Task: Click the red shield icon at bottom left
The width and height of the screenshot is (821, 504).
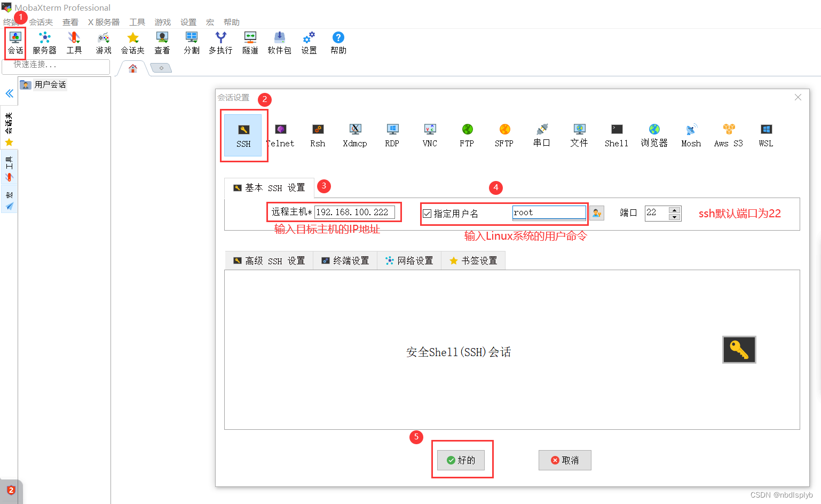Action: click(11, 490)
